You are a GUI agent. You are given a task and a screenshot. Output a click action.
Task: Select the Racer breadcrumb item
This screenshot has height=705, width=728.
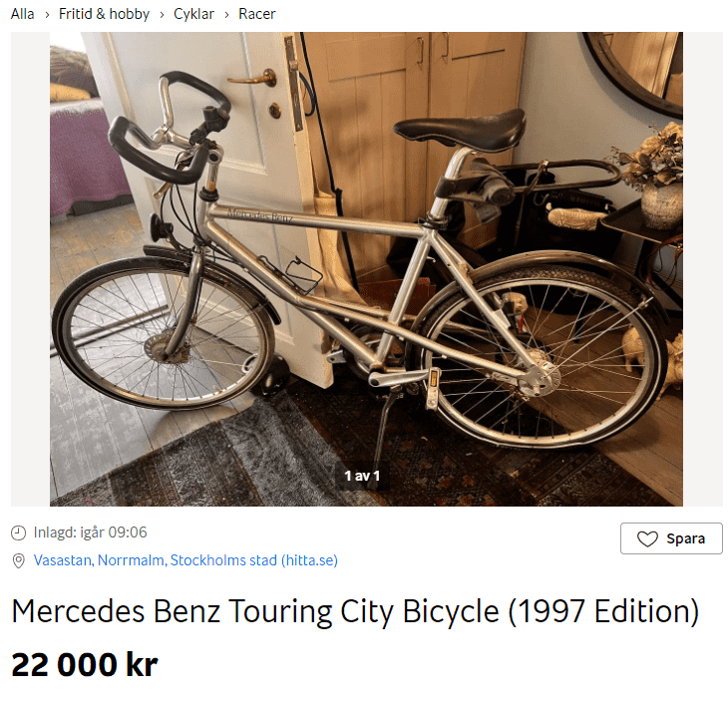tap(256, 14)
